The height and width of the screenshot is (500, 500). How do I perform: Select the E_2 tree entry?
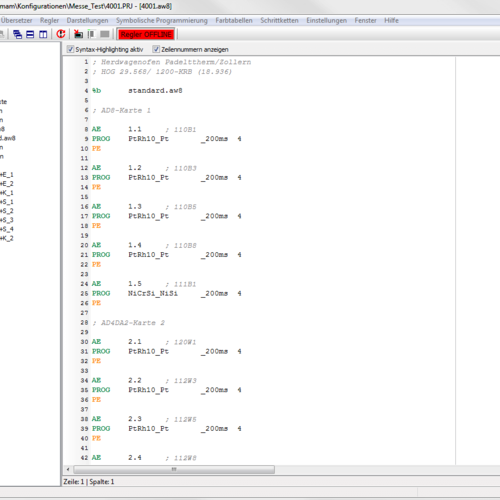[x=7, y=184]
